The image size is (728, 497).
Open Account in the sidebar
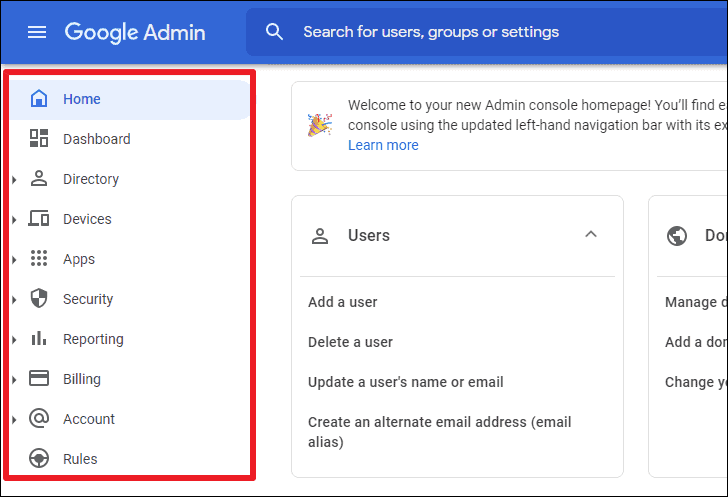pyautogui.click(x=129, y=419)
